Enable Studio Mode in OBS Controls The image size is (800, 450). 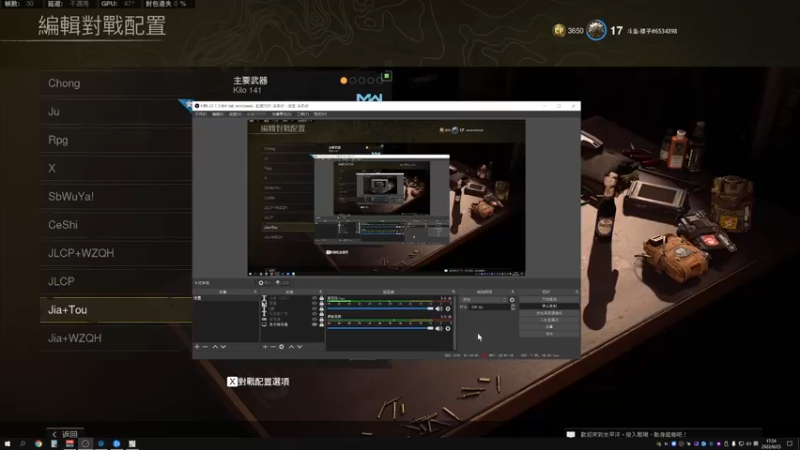tap(549, 320)
